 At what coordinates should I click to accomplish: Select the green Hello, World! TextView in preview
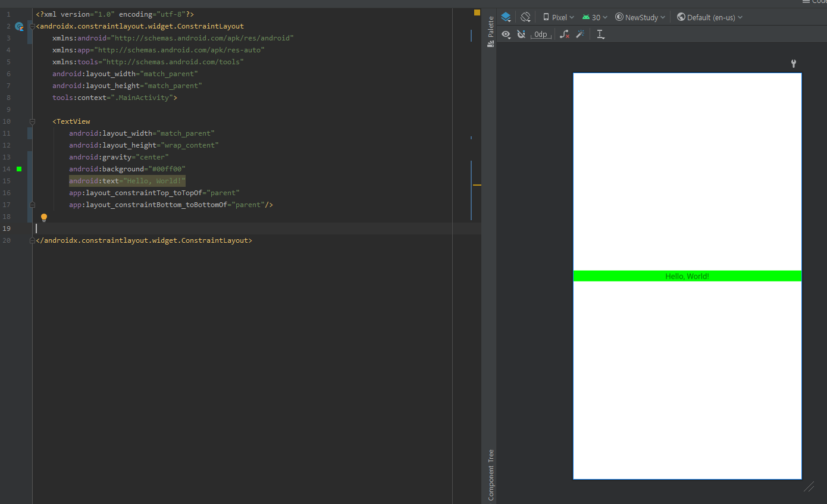tap(687, 276)
